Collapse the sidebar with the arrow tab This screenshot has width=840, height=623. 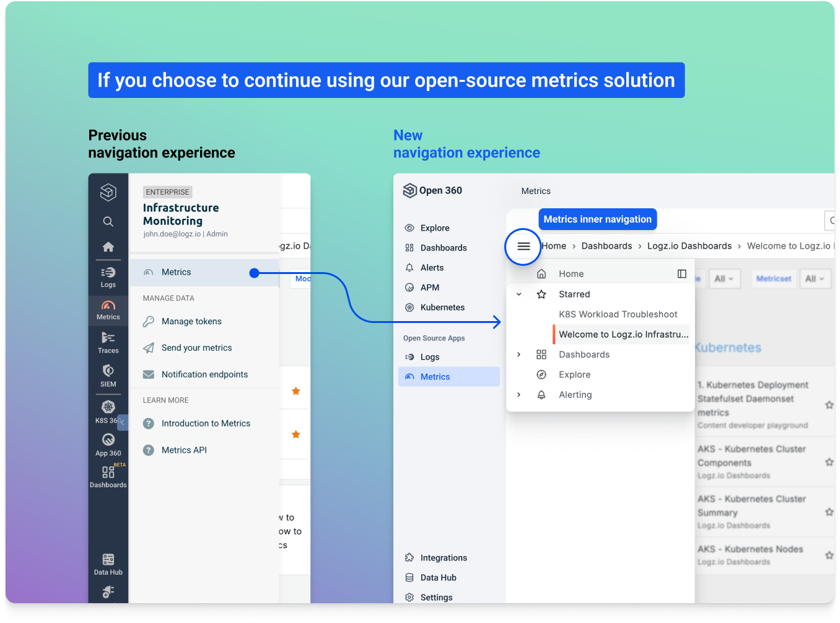(x=122, y=422)
